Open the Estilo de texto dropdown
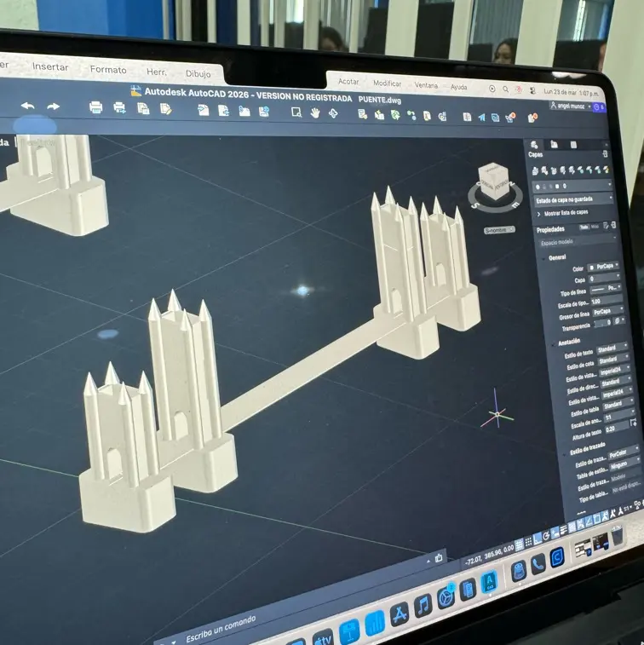Image resolution: width=644 pixels, height=645 pixels. [612, 348]
